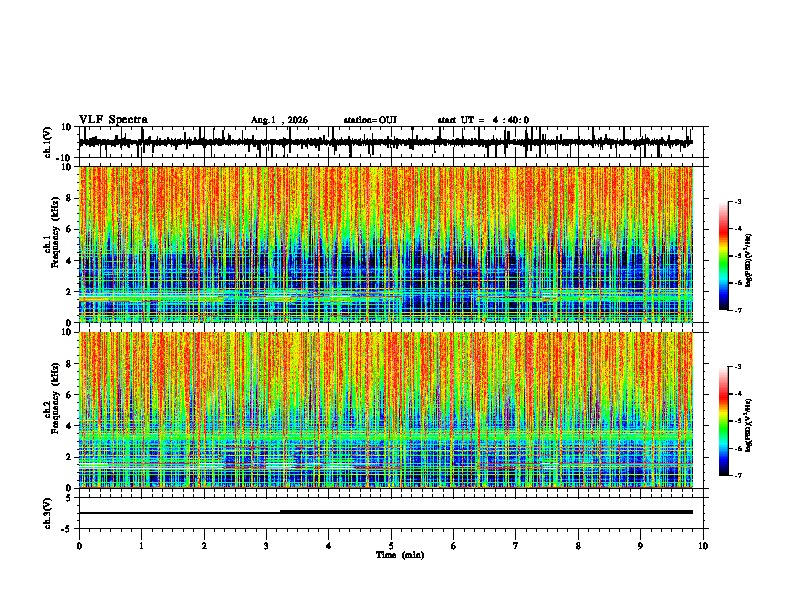Click the "start UT = 4 :40: 0" label
Viewport: 792px width, 612px height.
[483, 120]
